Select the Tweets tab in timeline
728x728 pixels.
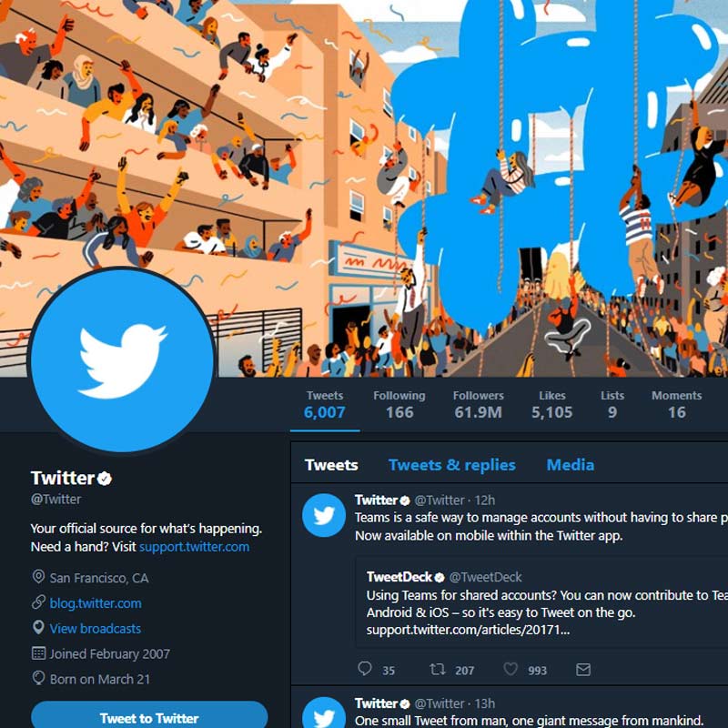[x=331, y=465]
